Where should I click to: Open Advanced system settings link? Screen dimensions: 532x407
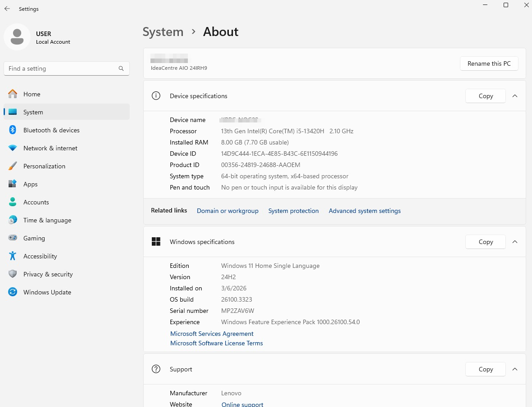tap(364, 211)
